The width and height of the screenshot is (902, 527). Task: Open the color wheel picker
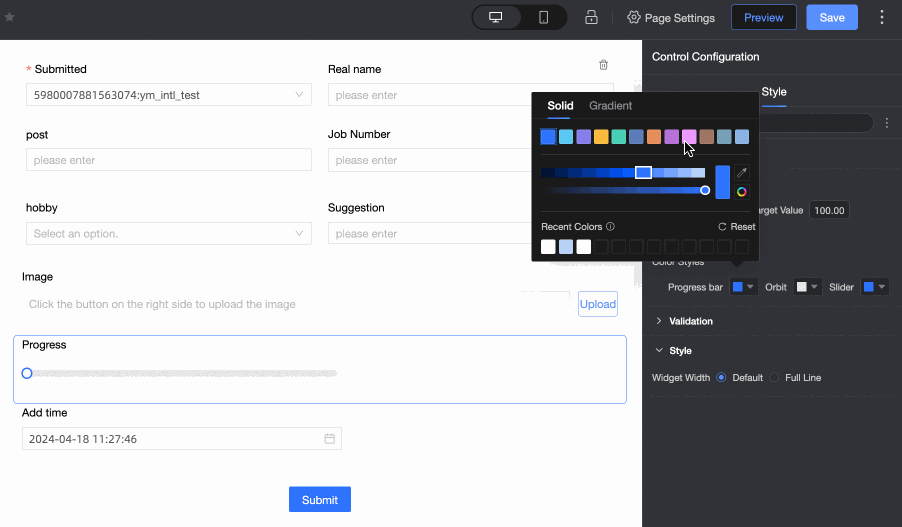click(x=742, y=192)
